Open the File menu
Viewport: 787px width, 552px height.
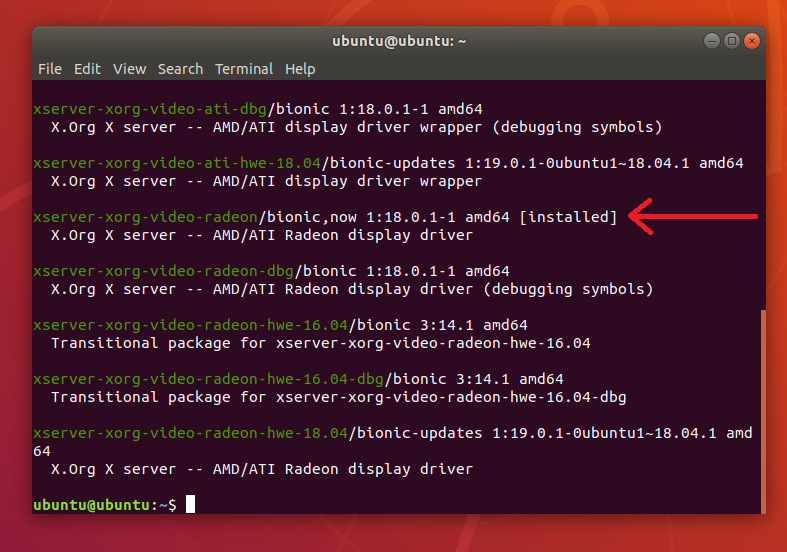tap(50, 69)
